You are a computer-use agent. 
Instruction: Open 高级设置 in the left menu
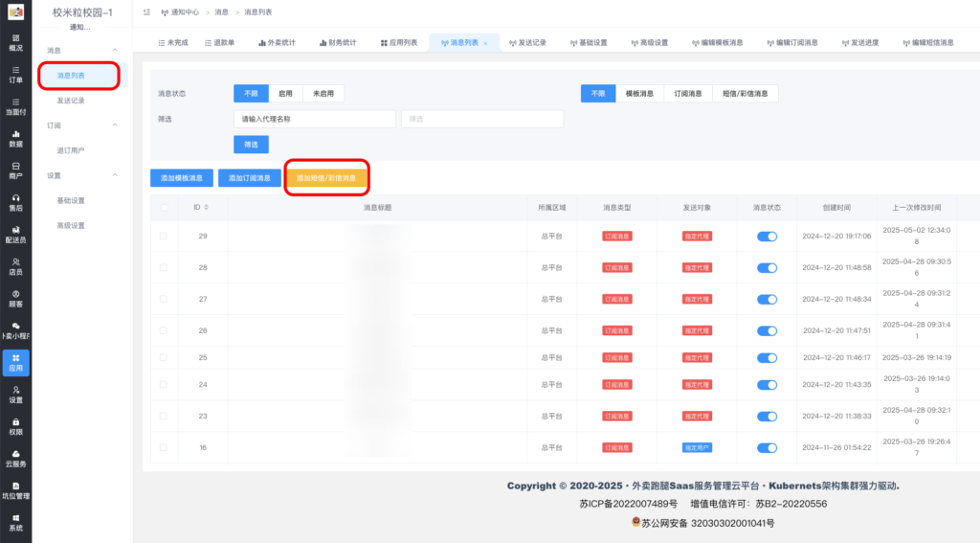(71, 225)
